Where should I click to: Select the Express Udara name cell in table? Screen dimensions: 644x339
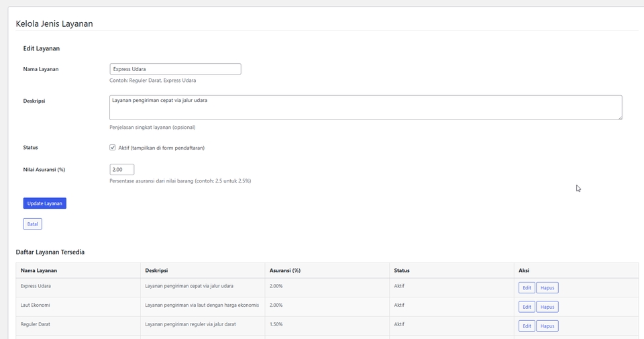click(x=36, y=286)
